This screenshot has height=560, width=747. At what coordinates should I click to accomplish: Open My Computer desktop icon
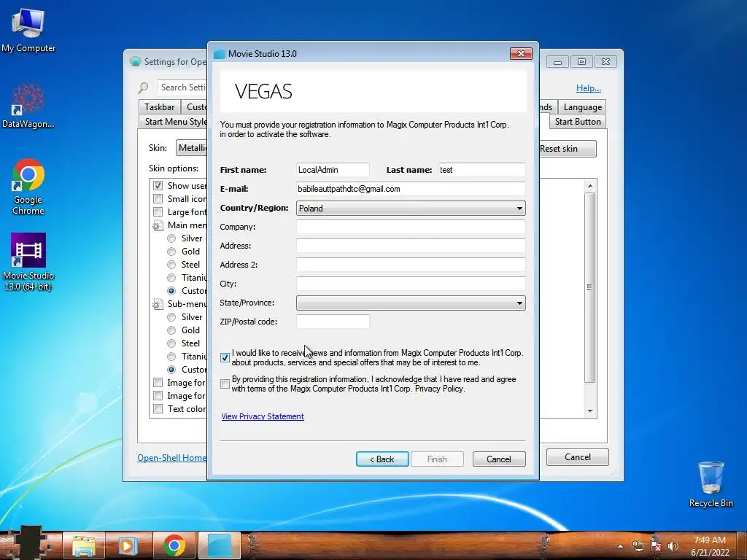pyautogui.click(x=28, y=29)
